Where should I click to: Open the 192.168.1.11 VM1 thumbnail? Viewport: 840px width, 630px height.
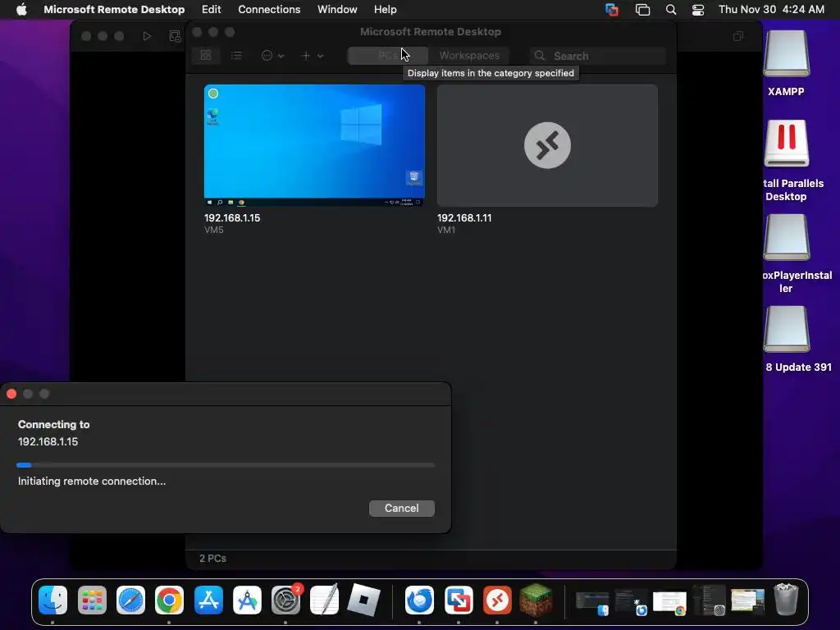[547, 145]
